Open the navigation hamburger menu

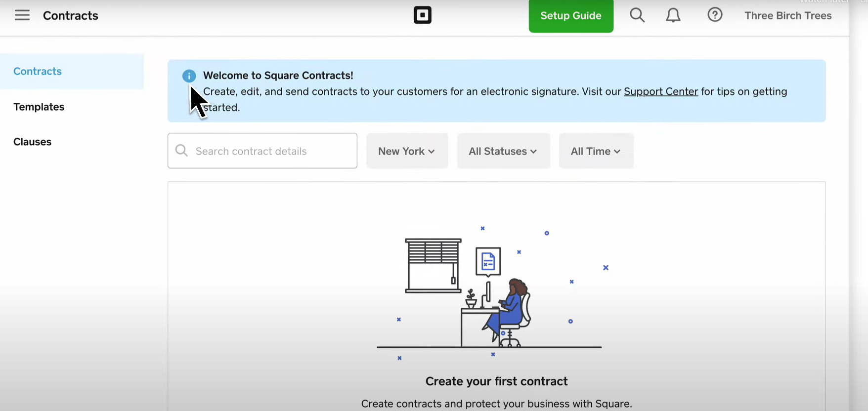click(22, 15)
